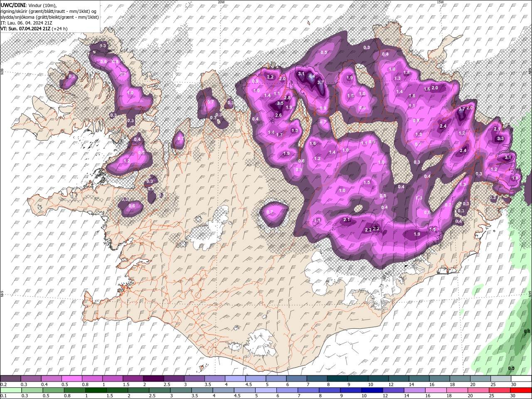Click the '0.1' label on rain scale
Viewport: 532px width, 399px height.
[3, 396]
